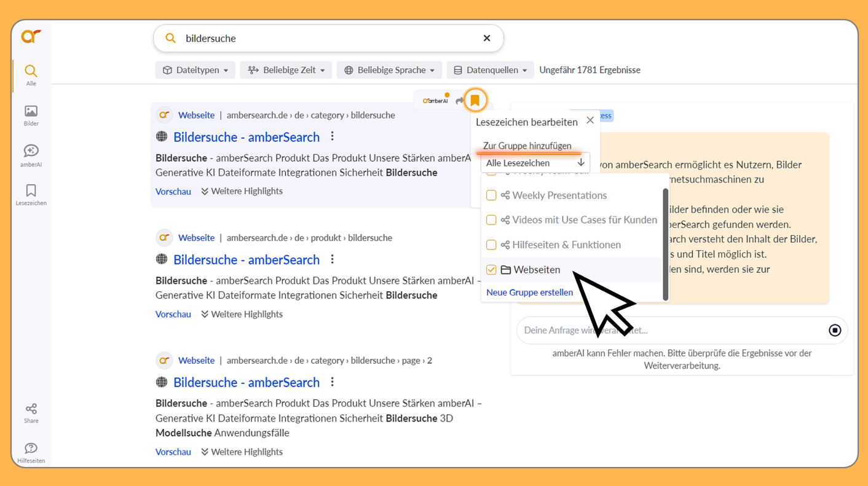Check Videos mit Use Cases für Kunden
Viewport: 868px width, 486px height.
(491, 220)
